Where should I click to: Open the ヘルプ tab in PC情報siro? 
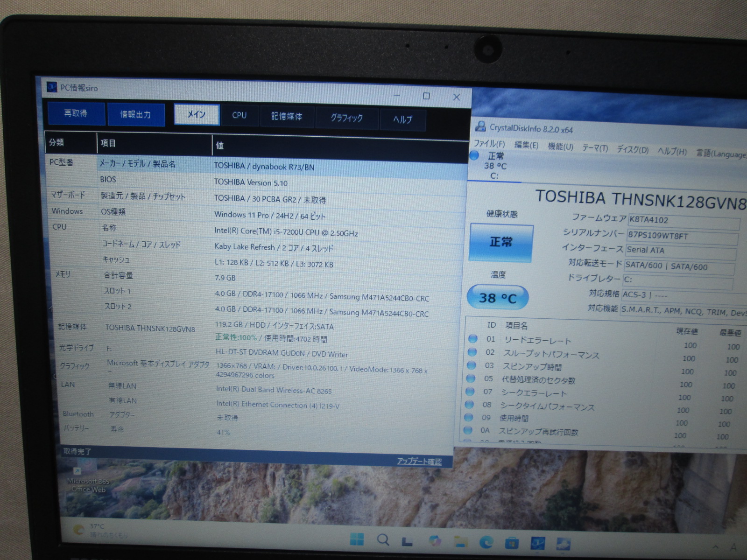[x=402, y=119]
